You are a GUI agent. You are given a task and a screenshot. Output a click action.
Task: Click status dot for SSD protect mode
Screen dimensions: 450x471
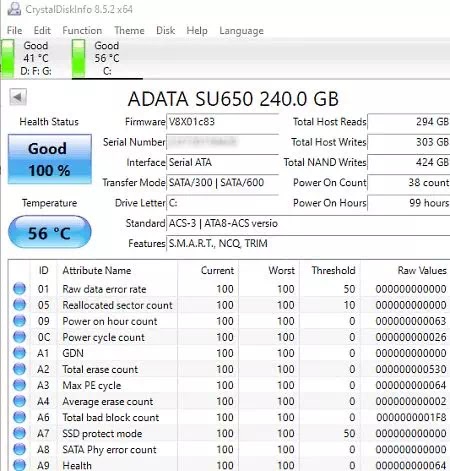19,433
